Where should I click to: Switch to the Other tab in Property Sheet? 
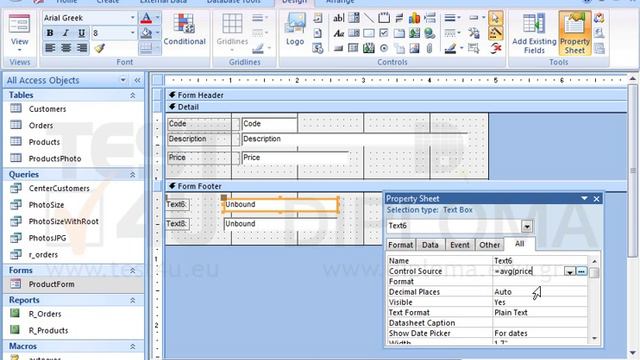489,245
